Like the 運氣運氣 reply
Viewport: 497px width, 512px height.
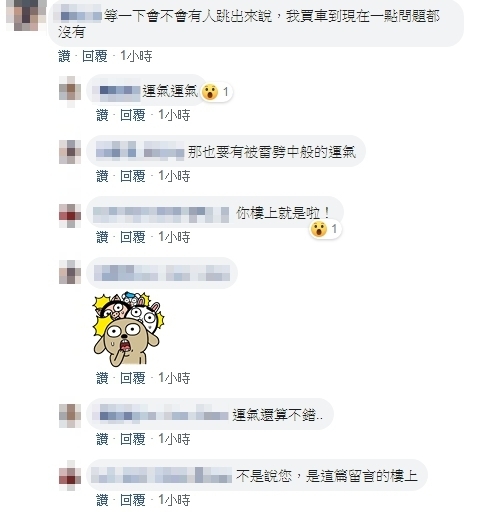[x=102, y=115]
